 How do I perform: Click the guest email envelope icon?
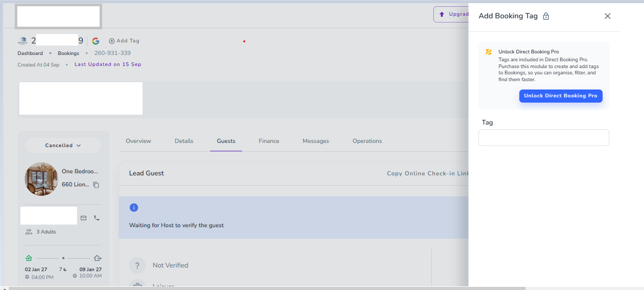pos(83,218)
